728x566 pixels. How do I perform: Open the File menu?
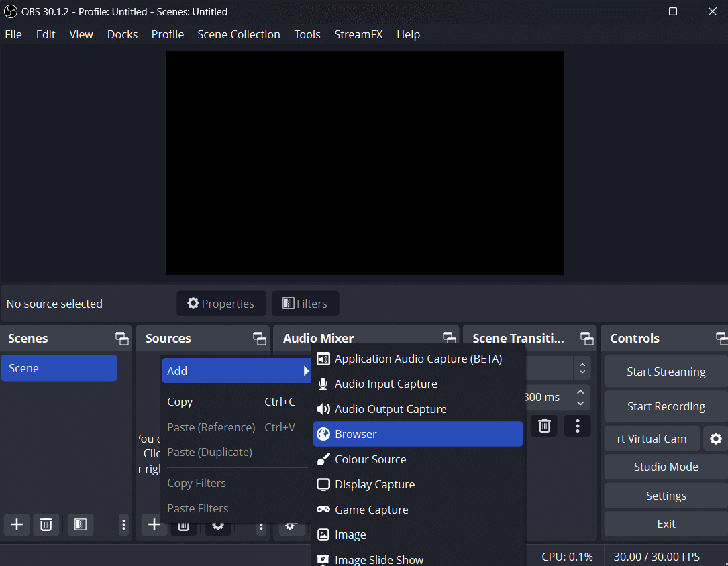(13, 34)
